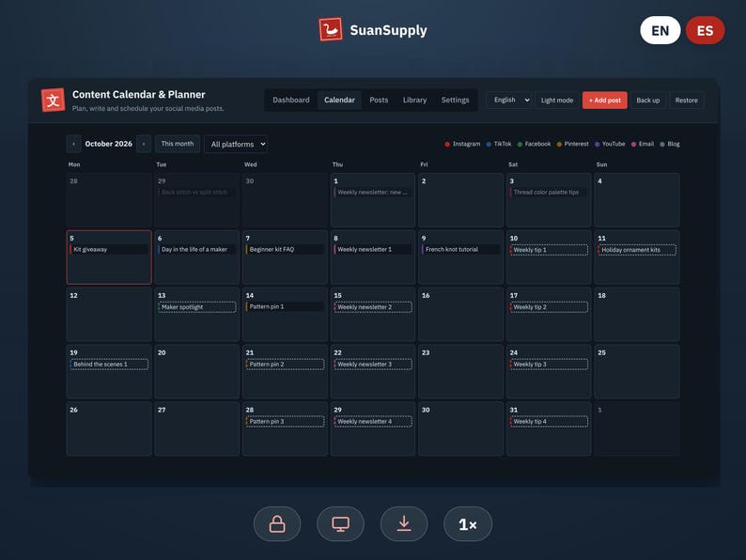This screenshot has width=746, height=560.
Task: Click the Content Calendar app logo icon
Action: [53, 100]
